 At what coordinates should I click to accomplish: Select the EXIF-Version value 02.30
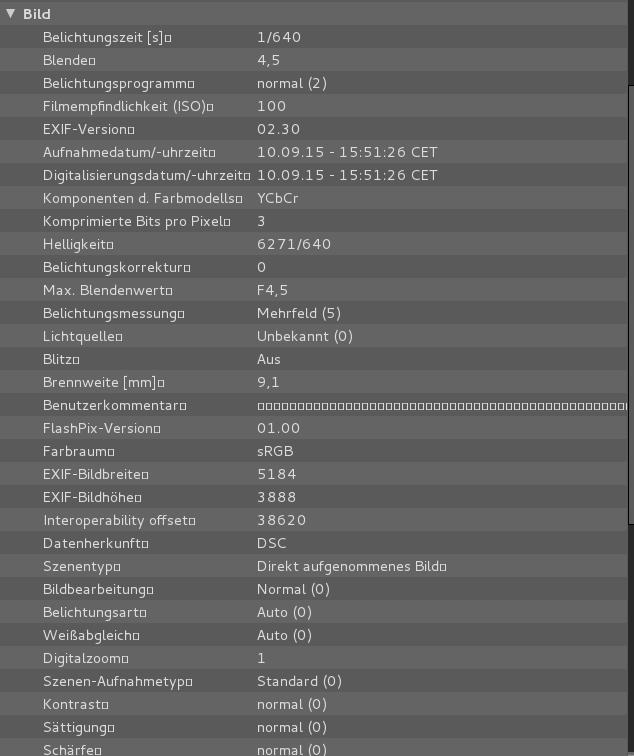click(279, 129)
